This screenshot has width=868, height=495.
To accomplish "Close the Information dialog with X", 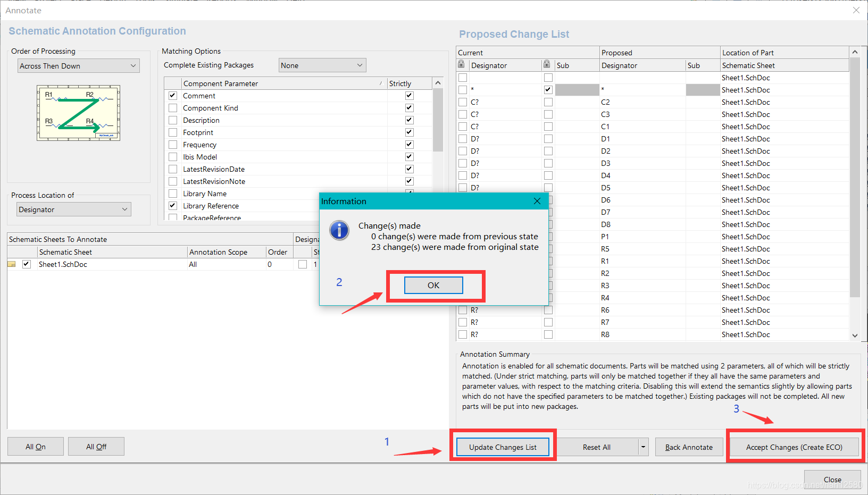I will pyautogui.click(x=537, y=201).
